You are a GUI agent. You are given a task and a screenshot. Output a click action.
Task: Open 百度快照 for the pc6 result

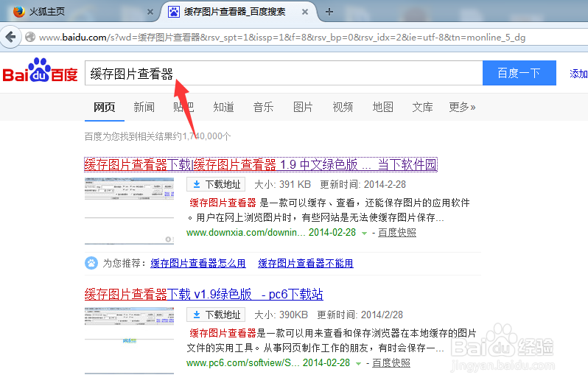(391, 362)
